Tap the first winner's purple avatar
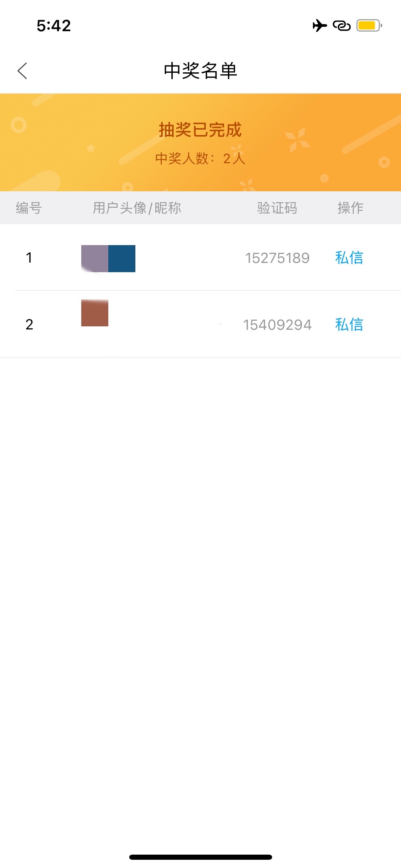This screenshot has width=401, height=868. pos(95,258)
